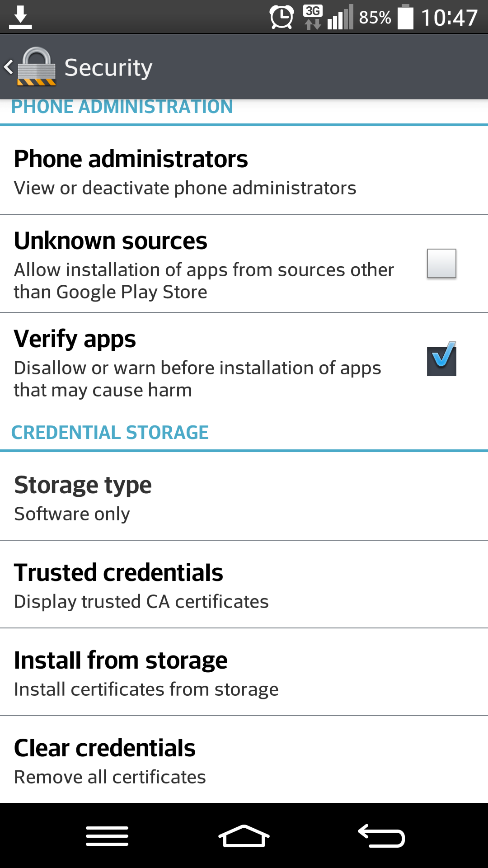Viewport: 488px width, 868px height.
Task: Tap the back chevron beside Security
Action: pos(8,67)
